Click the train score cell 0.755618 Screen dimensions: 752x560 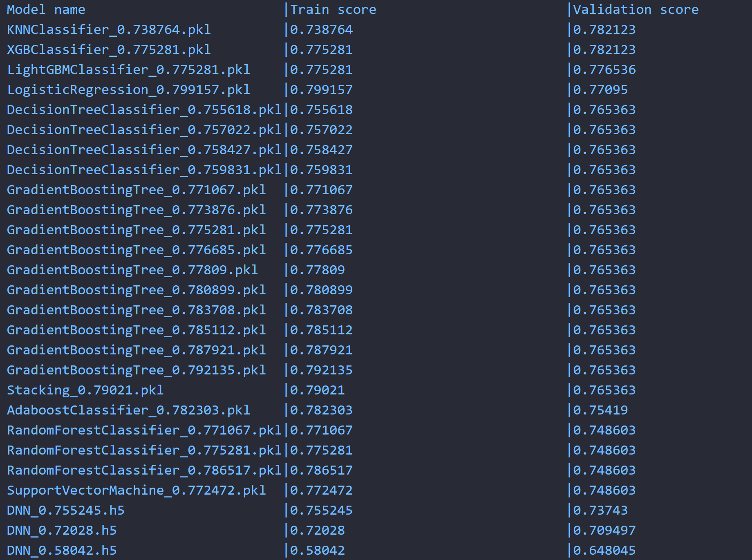tap(322, 110)
